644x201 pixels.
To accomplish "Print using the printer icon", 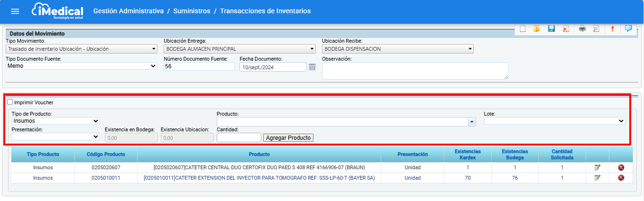I will click(x=582, y=28).
